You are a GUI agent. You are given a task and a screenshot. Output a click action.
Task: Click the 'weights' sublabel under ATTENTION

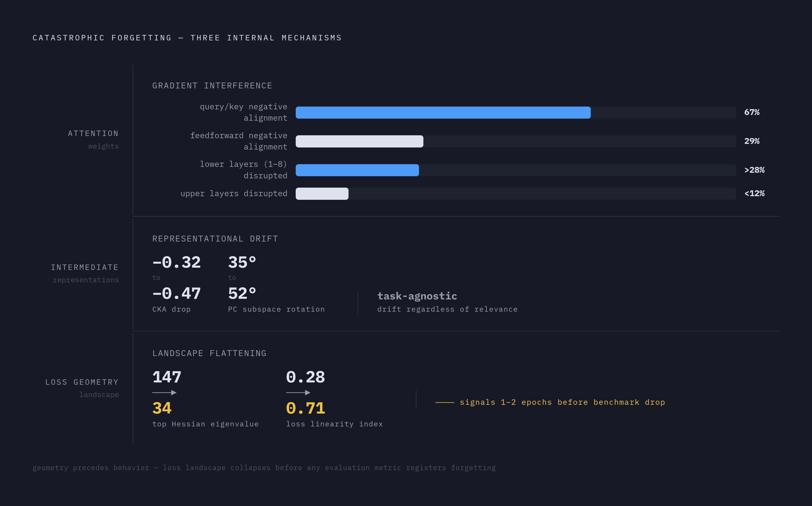(104, 146)
